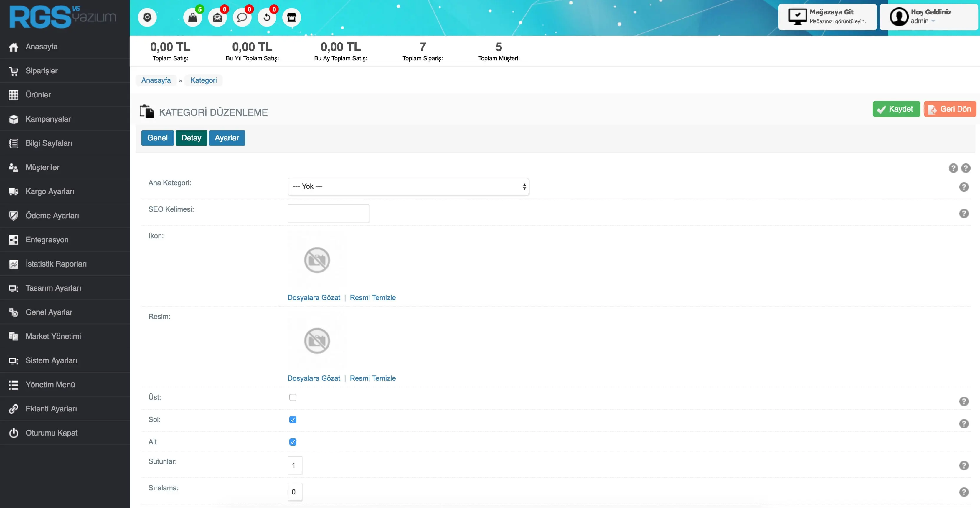Switch to the Detay tab
This screenshot has height=508, width=980.
191,138
